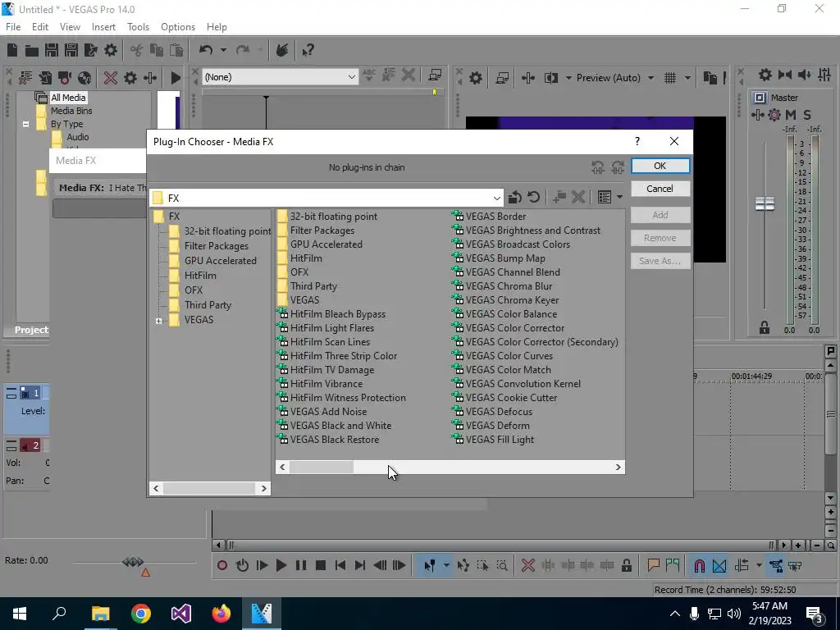This screenshot has width=840, height=630.
Task: Open the Windows Start menu
Action: pyautogui.click(x=20, y=614)
